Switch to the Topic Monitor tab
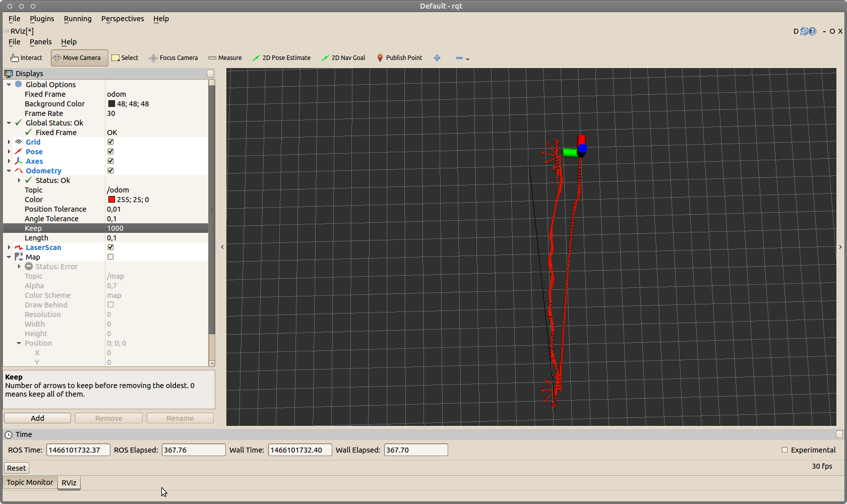Screen dimensions: 847x504 [x=30, y=482]
